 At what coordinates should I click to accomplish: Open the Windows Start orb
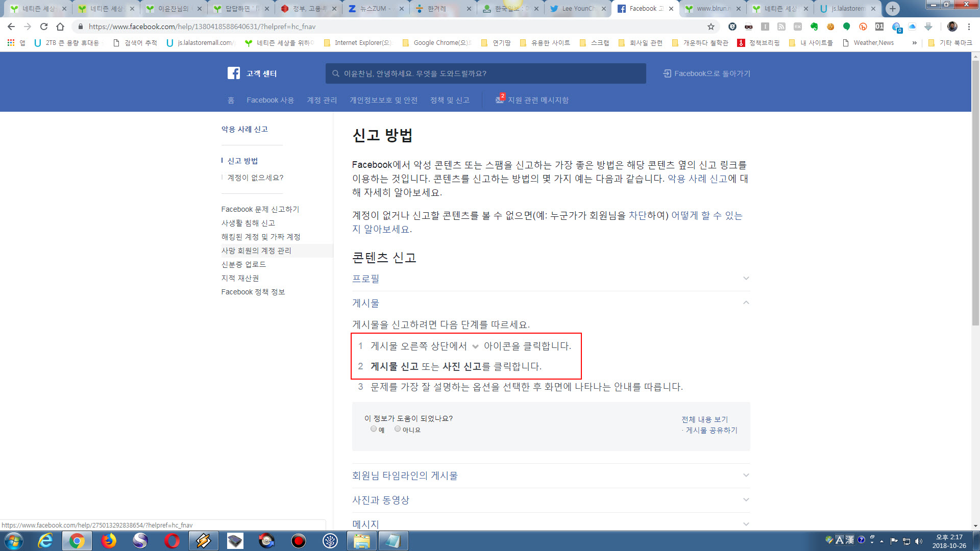(x=14, y=541)
